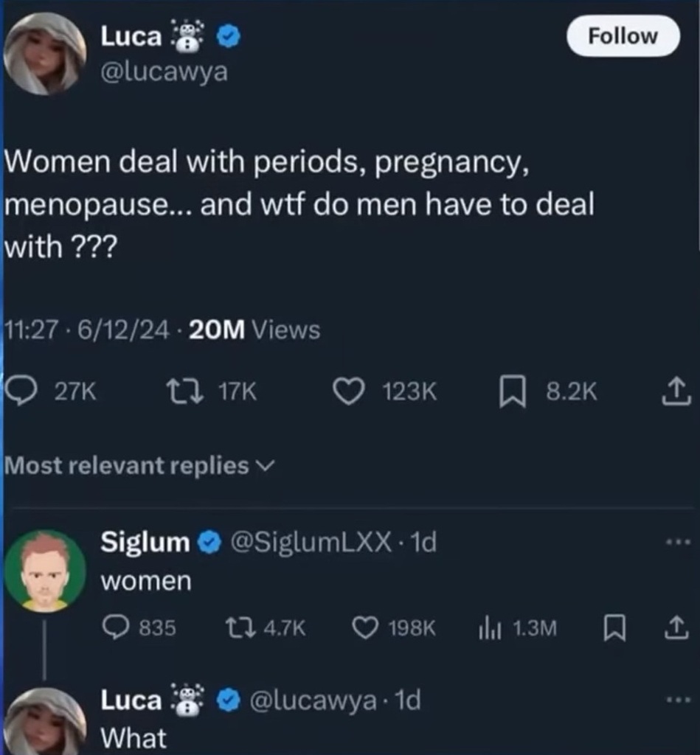Viewport: 700px width, 755px height.
Task: Open Luca's profile picture at the top
Action: tap(45, 54)
